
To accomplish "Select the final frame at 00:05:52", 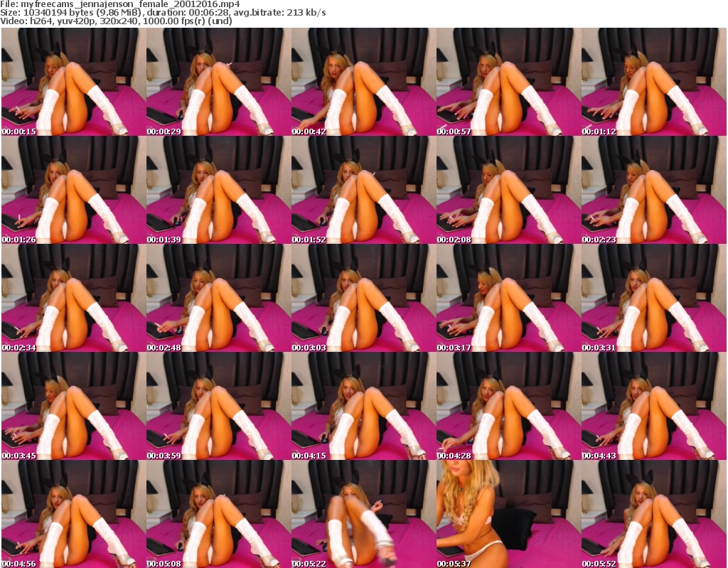I will pos(653,514).
